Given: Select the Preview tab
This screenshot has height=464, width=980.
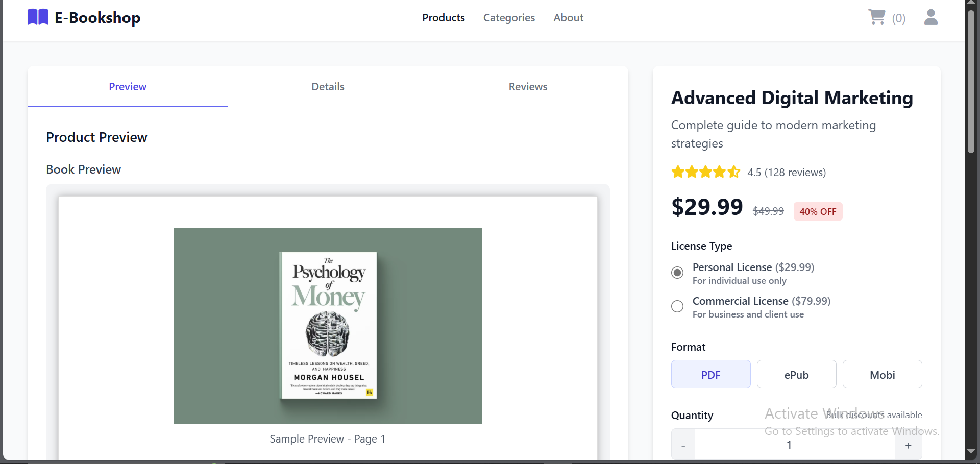Looking at the screenshot, I should 128,87.
